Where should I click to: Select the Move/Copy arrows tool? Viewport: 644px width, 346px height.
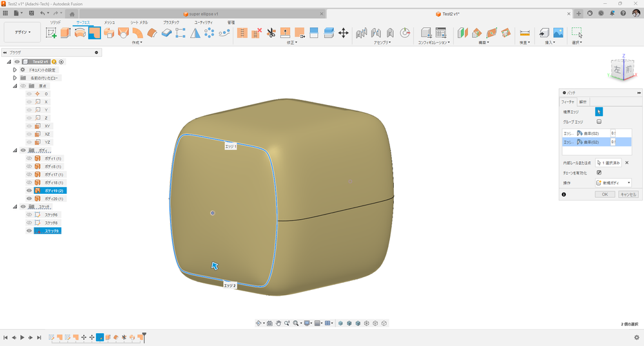[x=344, y=33]
